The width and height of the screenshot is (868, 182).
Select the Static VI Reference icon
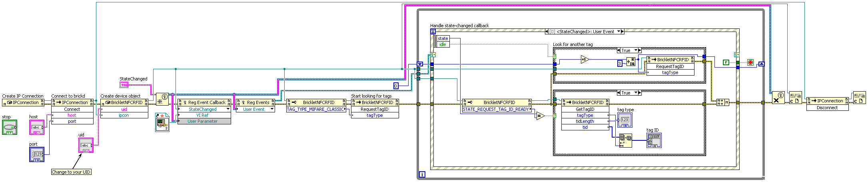tap(162, 122)
